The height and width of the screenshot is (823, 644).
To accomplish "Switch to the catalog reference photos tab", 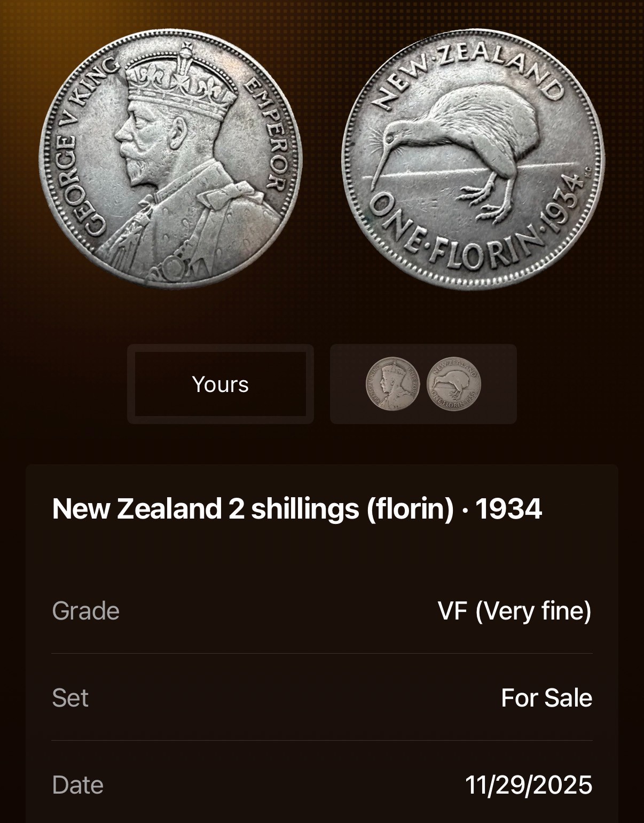I will (x=423, y=384).
